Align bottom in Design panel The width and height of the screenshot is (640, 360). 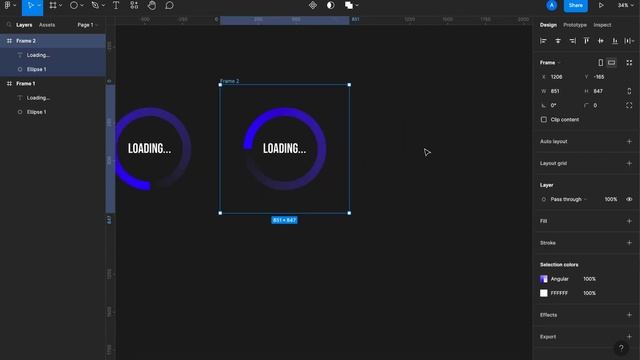tap(615, 41)
